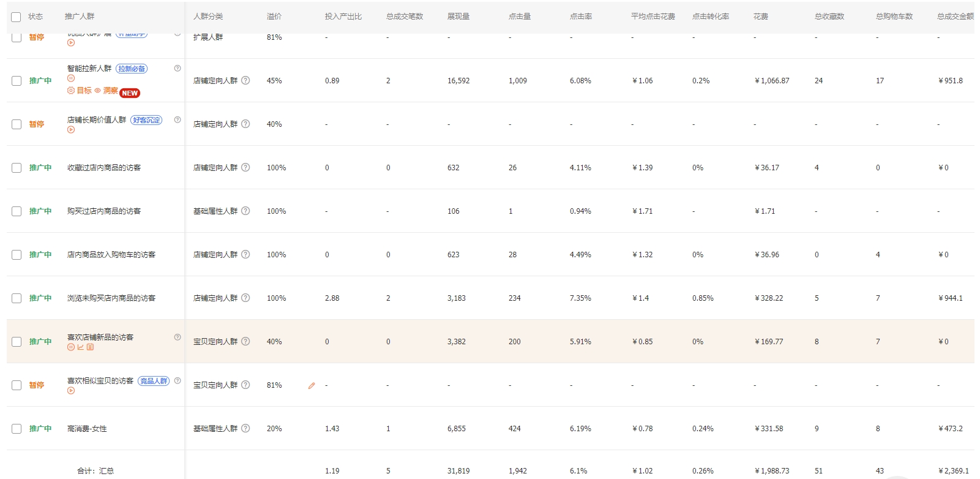Click the 花费 column header
Screen dimensions: 980x479
[x=760, y=17]
